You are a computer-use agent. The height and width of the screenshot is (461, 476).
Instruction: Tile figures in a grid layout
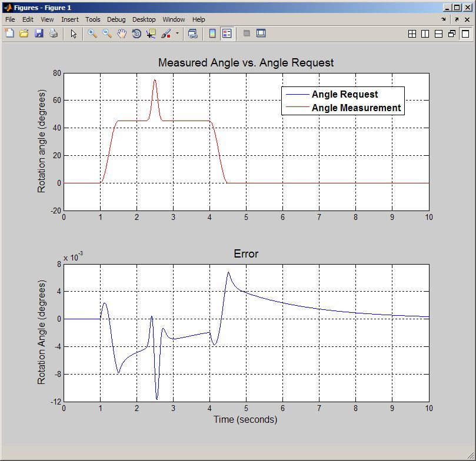tap(412, 34)
